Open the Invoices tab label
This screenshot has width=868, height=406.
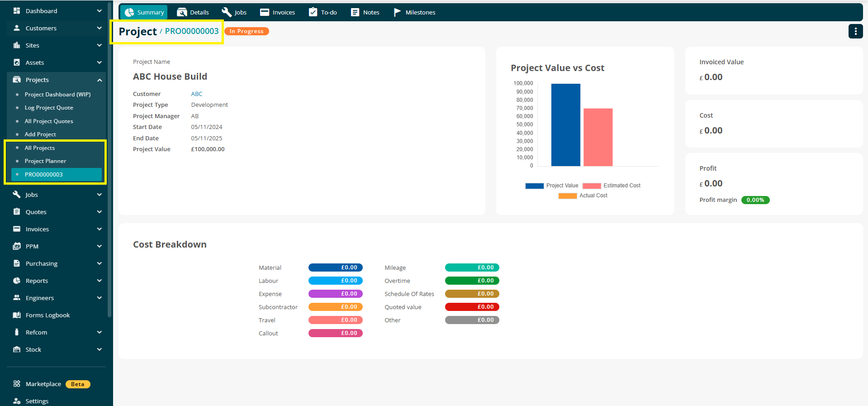(284, 12)
